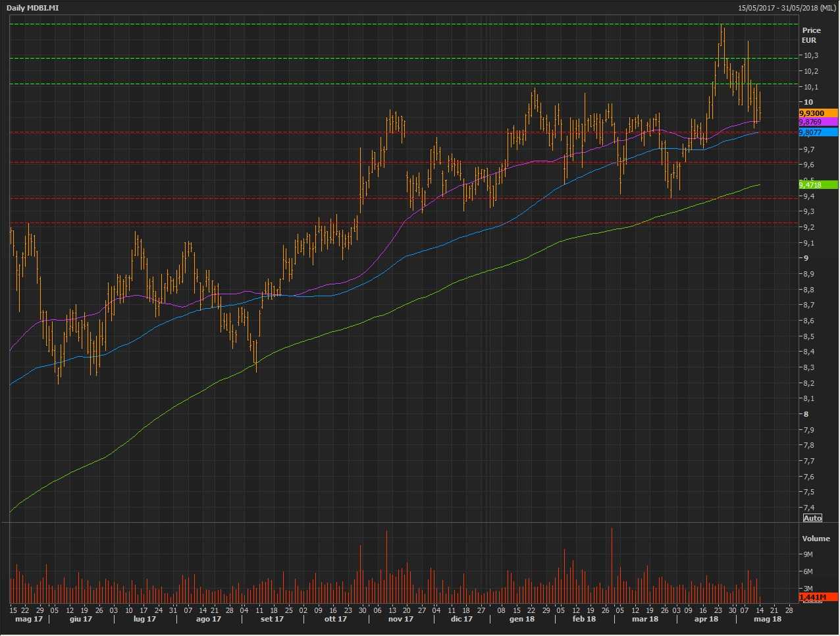Click the tallest volume bar in the chart

click(x=612, y=566)
